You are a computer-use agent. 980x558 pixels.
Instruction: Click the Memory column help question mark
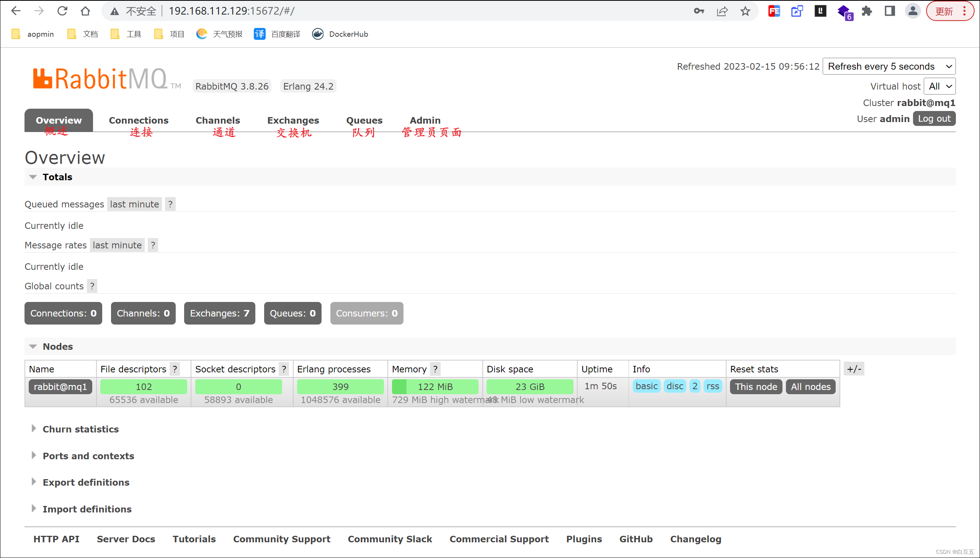pyautogui.click(x=435, y=369)
